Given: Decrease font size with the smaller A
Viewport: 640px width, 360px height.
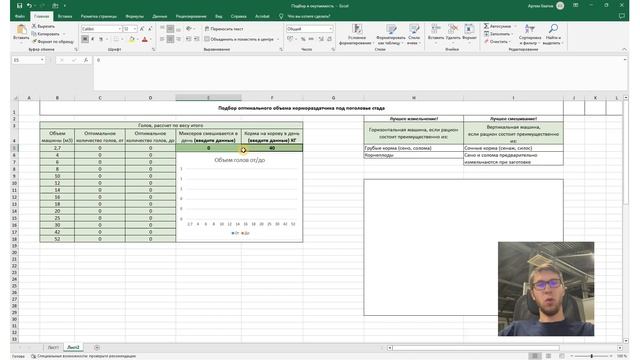Looking at the screenshot, I should coord(150,29).
